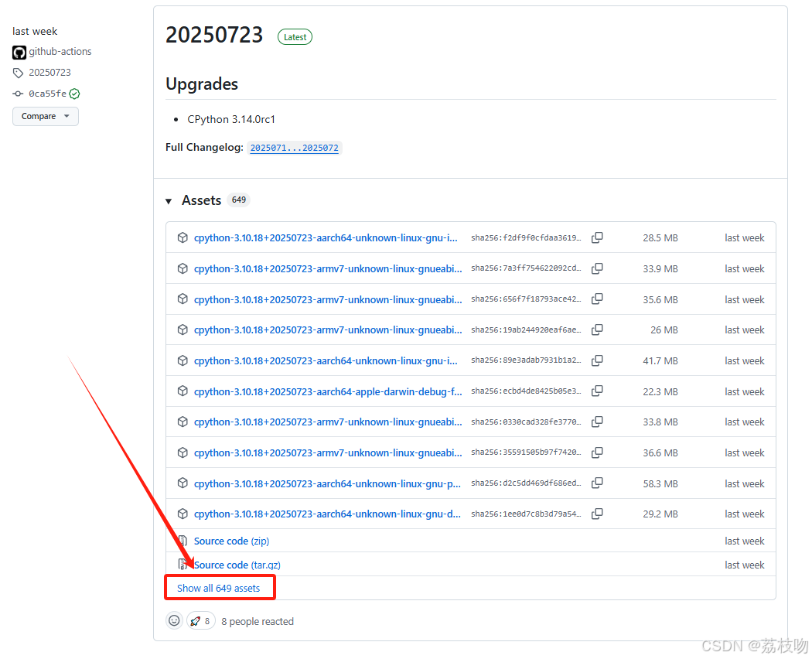The width and height of the screenshot is (812, 659).
Task: Open the smiley add-reaction picker
Action: [175, 620]
